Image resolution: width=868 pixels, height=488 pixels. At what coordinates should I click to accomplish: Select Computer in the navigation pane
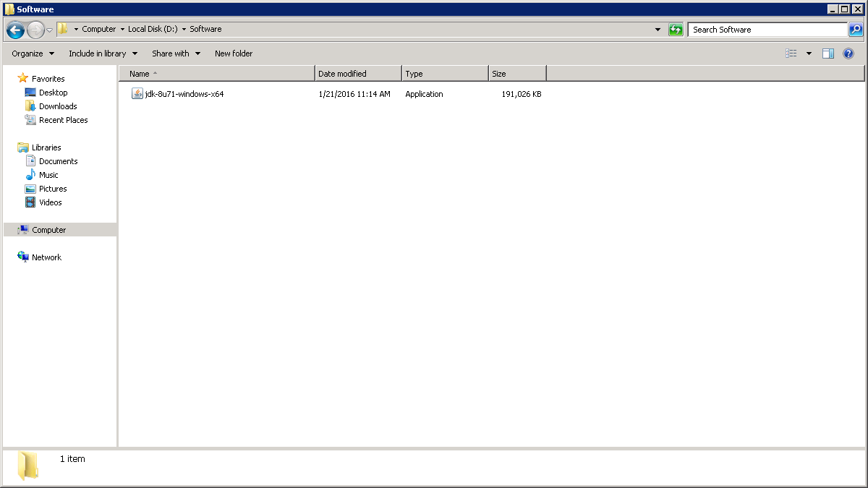[48, 230]
